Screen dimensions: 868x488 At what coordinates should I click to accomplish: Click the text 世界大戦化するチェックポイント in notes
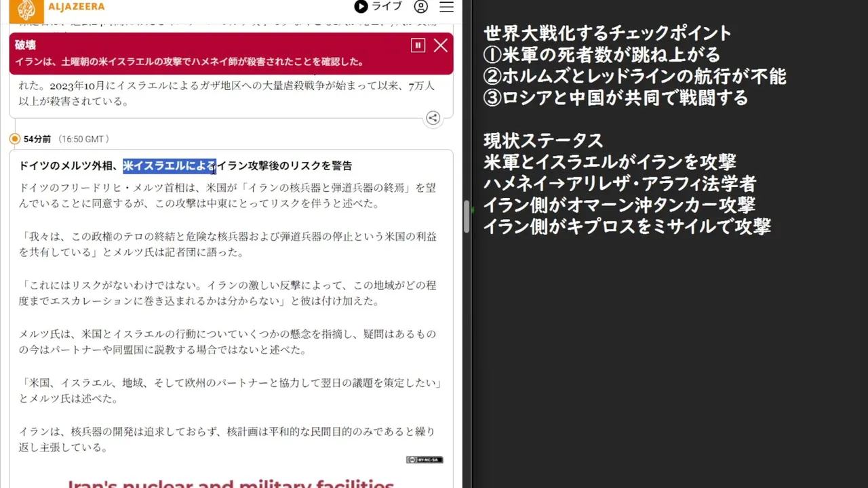pyautogui.click(x=608, y=33)
